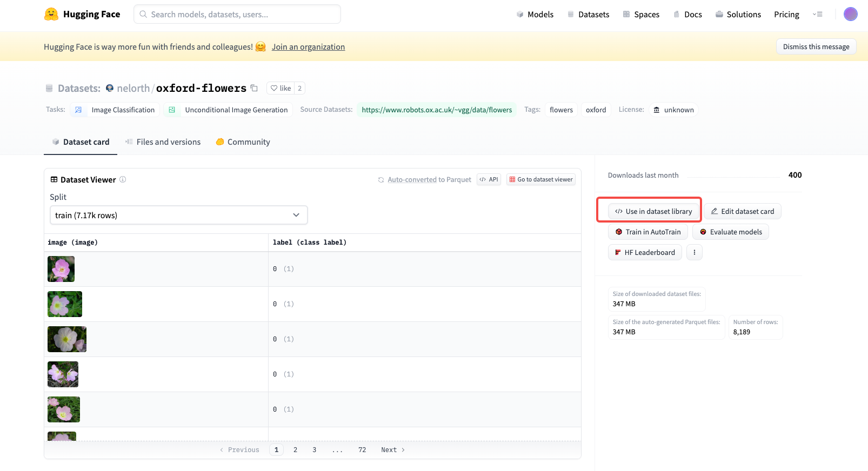Switch to Files and versions tab
The image size is (868, 471).
[163, 142]
